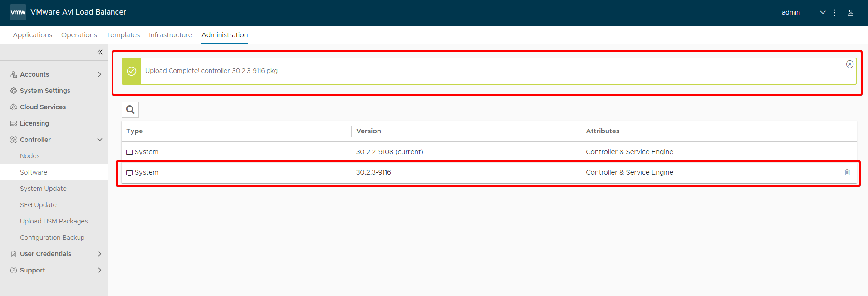Expand the Accounts section
This screenshot has height=296, width=868.
(x=100, y=74)
